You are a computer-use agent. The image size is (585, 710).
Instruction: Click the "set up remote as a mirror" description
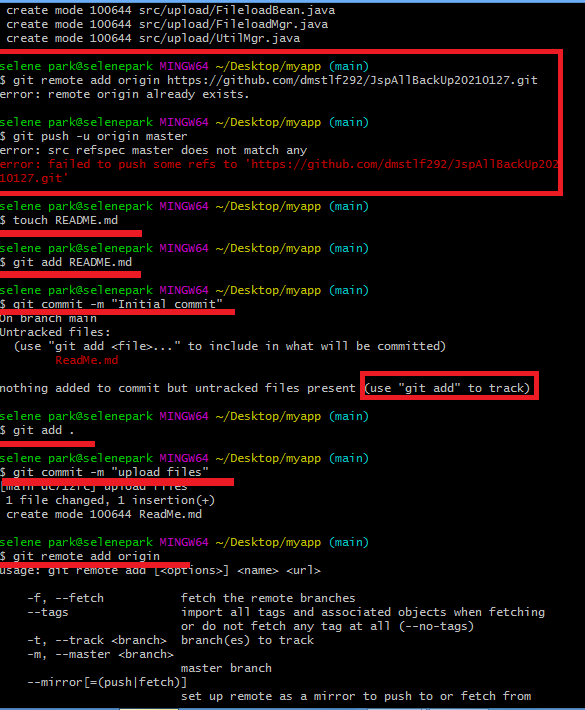356,696
